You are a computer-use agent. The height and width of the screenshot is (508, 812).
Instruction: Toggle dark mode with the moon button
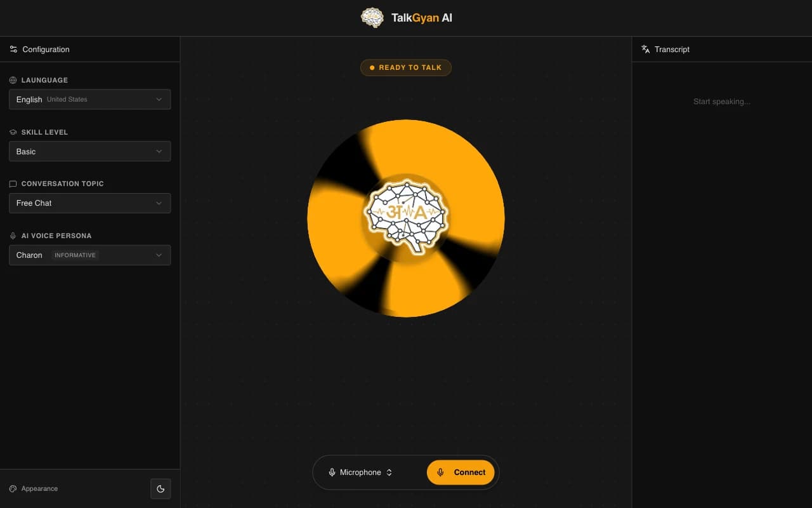click(x=160, y=489)
